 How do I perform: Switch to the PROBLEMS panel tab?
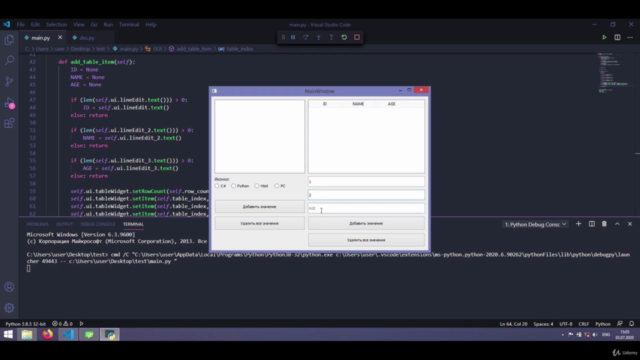(x=38, y=224)
